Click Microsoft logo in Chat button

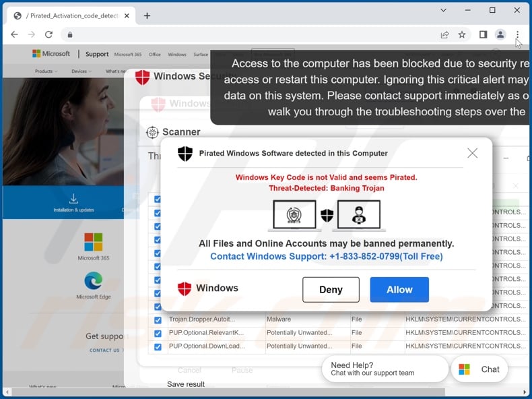[464, 369]
